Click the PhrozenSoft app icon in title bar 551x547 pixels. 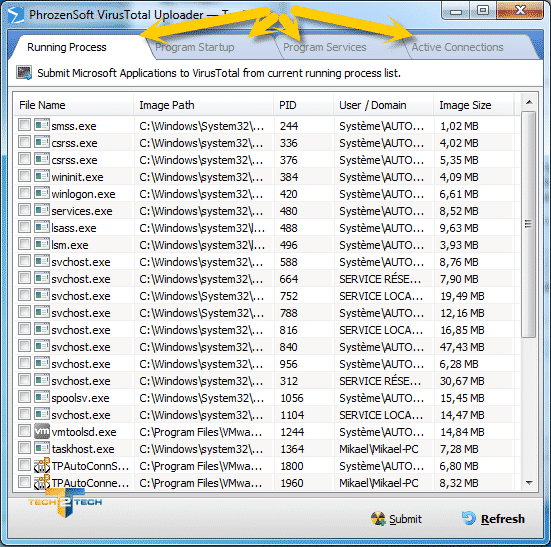[15, 15]
